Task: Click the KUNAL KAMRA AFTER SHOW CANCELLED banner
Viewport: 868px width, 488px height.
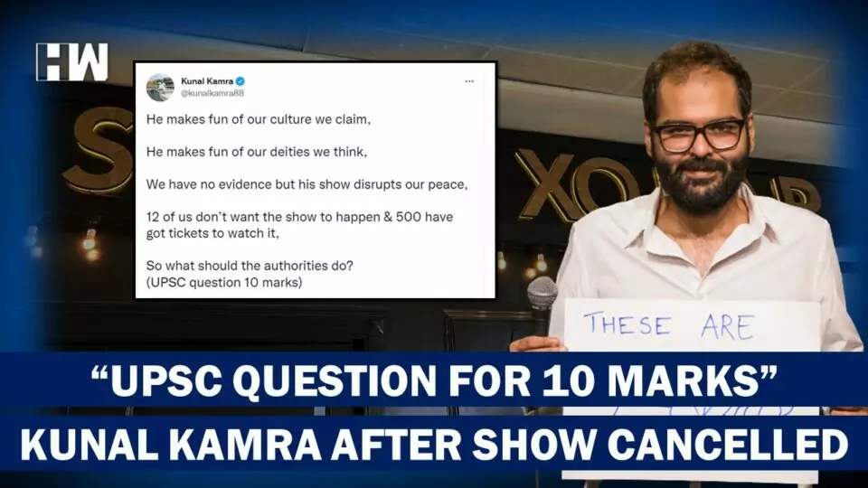Action: [x=435, y=445]
